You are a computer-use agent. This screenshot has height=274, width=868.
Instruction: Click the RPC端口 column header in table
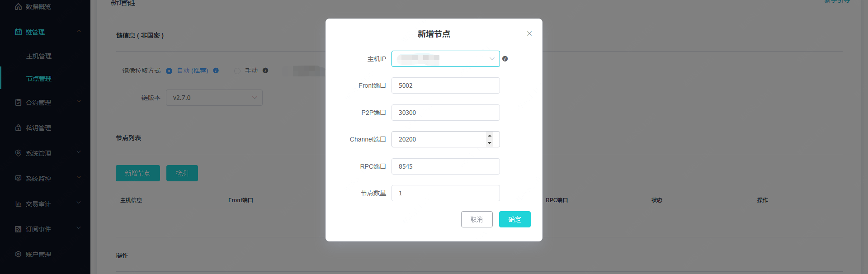click(x=557, y=200)
